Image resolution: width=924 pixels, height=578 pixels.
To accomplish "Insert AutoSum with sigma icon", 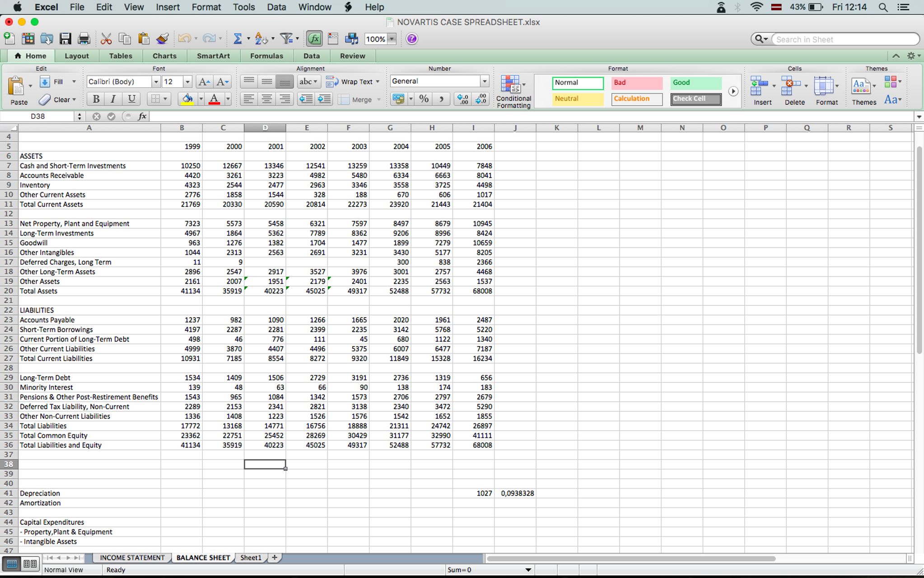I will pos(237,39).
